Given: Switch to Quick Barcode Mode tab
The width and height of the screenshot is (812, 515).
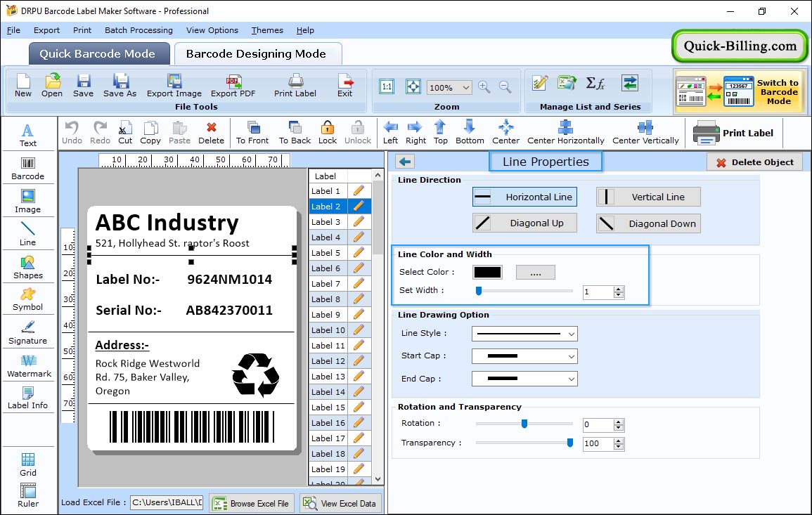Looking at the screenshot, I should (x=98, y=54).
